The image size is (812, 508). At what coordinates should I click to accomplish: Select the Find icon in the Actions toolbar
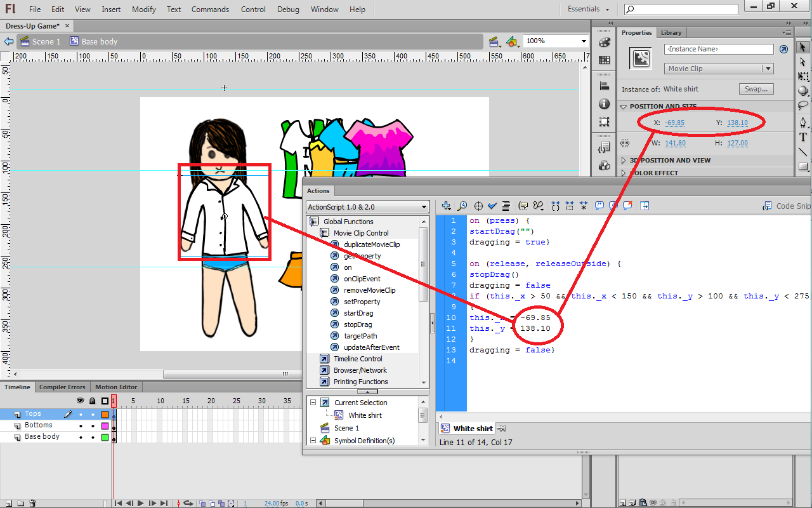click(x=462, y=206)
